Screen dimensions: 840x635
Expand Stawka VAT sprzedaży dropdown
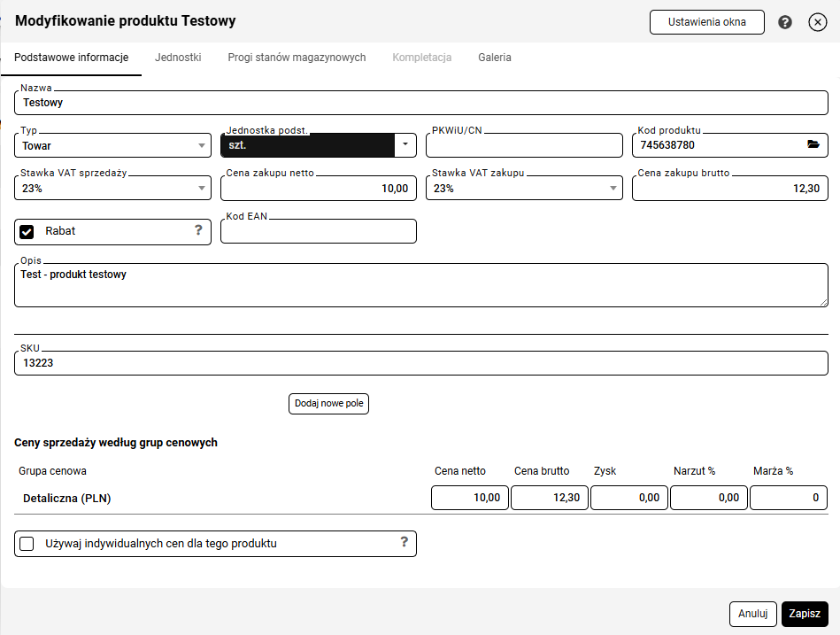201,188
